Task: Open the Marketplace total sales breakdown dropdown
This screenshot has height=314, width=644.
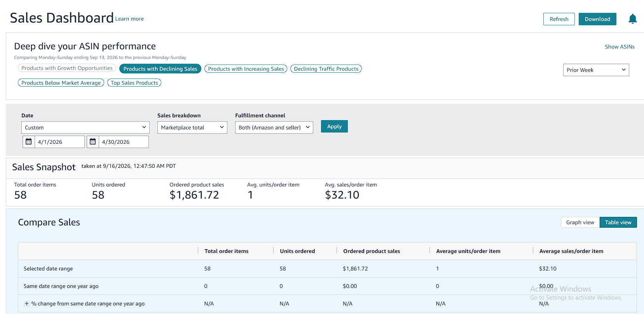Action: pyautogui.click(x=192, y=127)
